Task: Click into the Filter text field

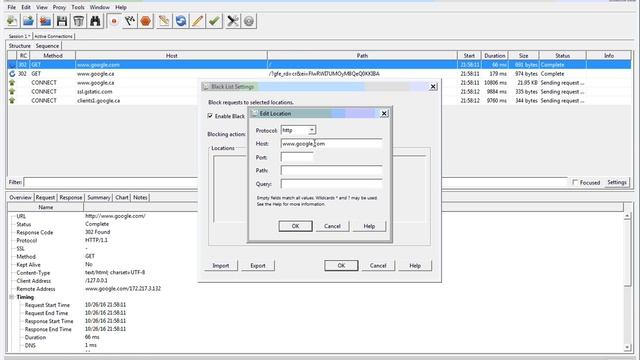Action: pyautogui.click(x=111, y=182)
